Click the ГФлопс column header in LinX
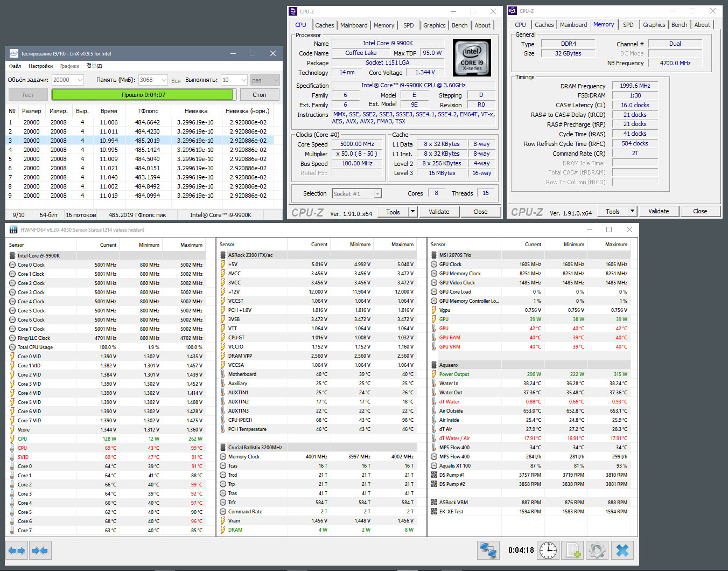 pos(148,111)
